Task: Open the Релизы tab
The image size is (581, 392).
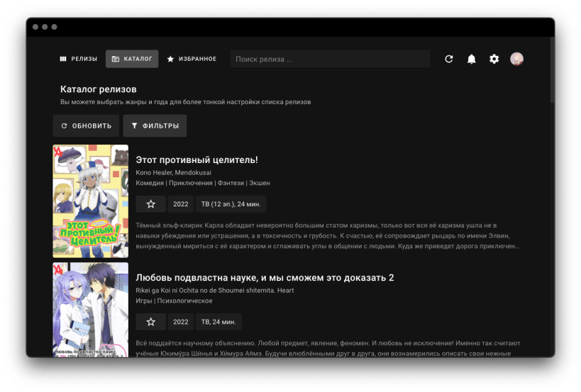Action: coord(79,59)
